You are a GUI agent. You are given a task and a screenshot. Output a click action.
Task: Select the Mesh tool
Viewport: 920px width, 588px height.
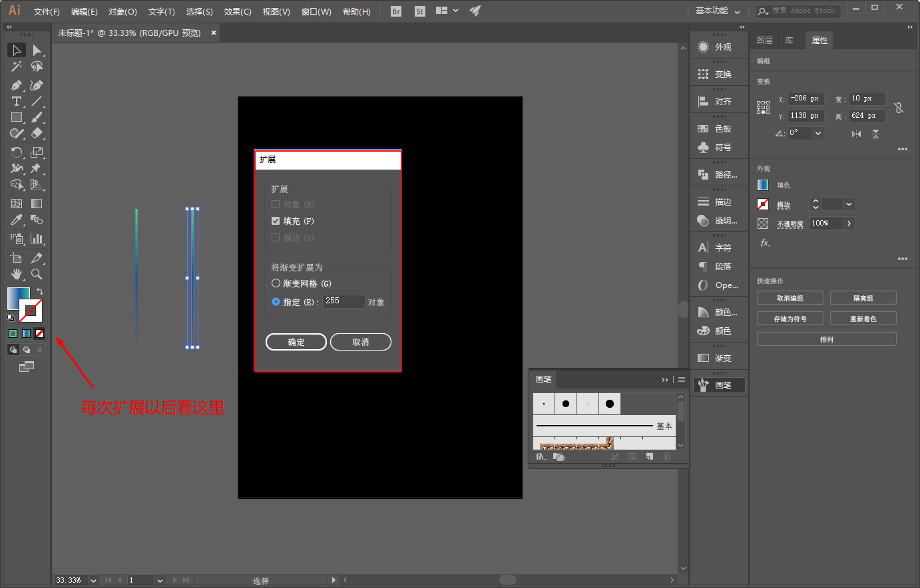point(17,204)
